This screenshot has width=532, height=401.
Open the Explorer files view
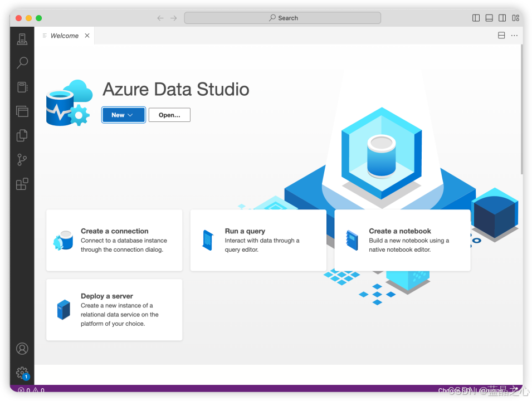(x=22, y=135)
